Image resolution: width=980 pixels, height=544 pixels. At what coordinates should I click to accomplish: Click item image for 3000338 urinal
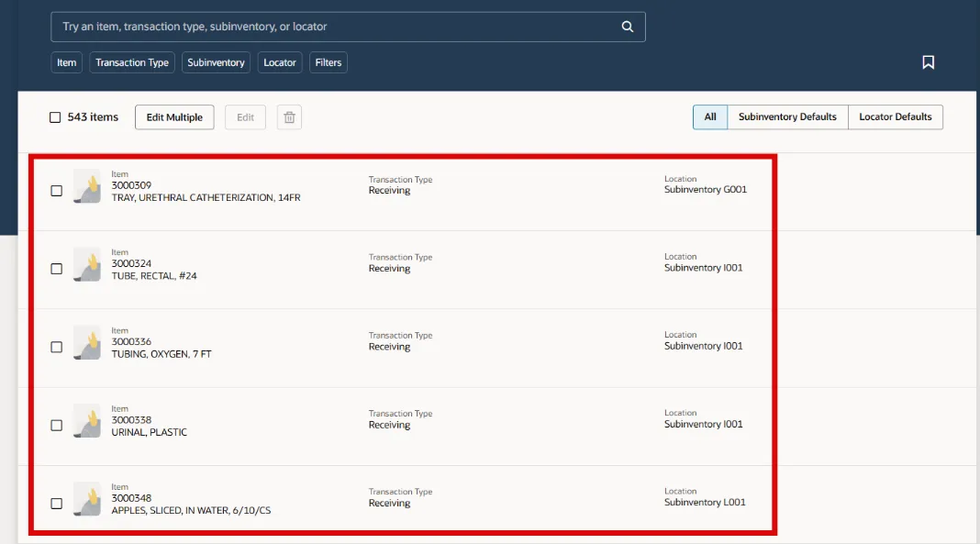[87, 421]
